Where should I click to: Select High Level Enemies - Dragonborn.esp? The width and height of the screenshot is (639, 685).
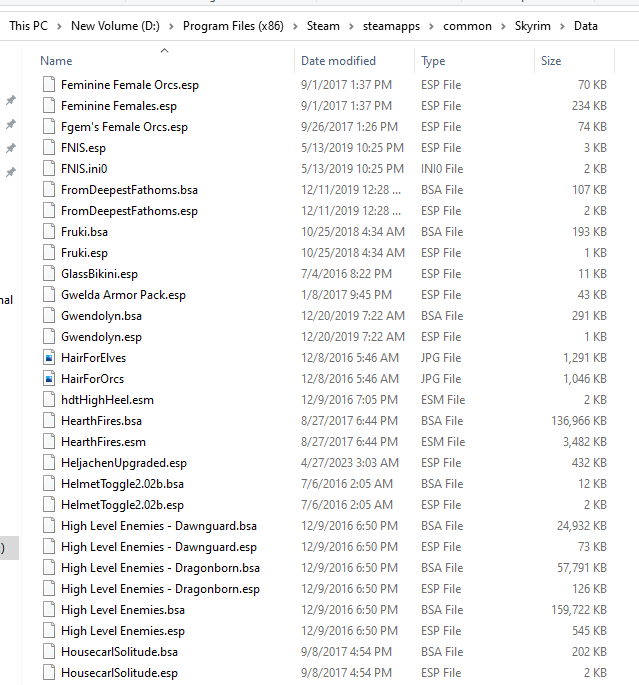click(160, 589)
